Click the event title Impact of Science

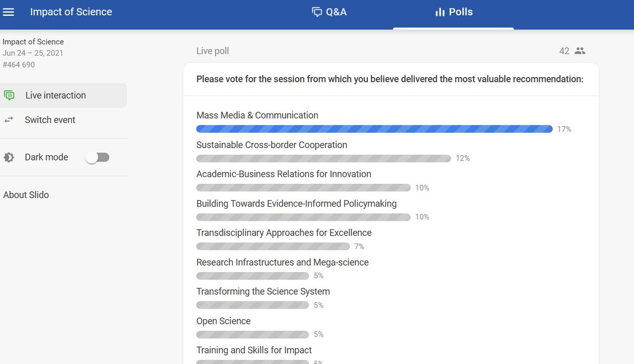pyautogui.click(x=71, y=11)
